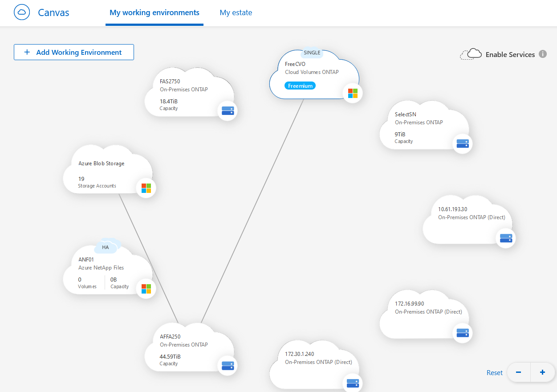
Task: Click the storage icon on 10.61.193.30 cloud
Action: tap(506, 238)
